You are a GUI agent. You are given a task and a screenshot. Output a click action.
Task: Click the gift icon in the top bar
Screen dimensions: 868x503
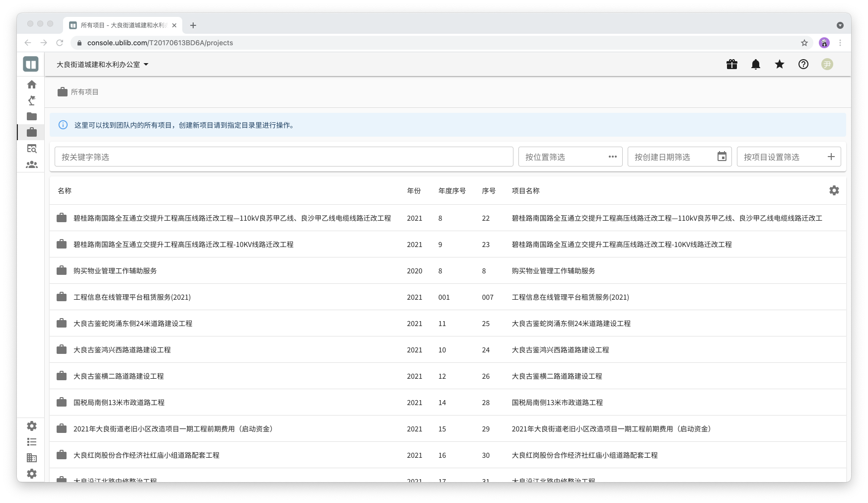[731, 64]
